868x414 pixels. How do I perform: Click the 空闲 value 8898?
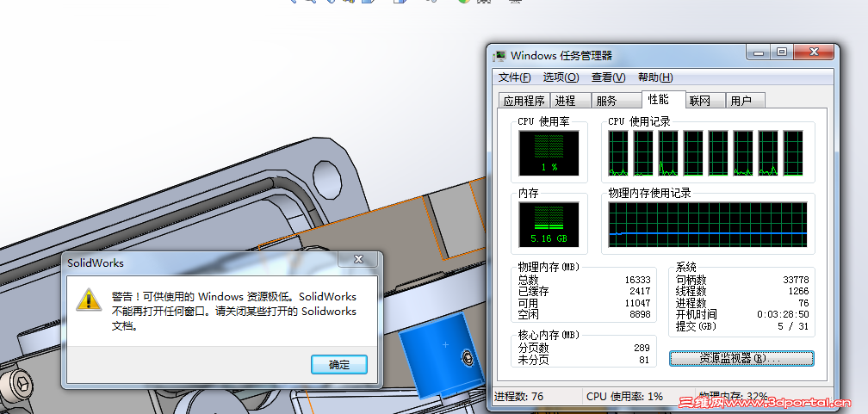(640, 314)
